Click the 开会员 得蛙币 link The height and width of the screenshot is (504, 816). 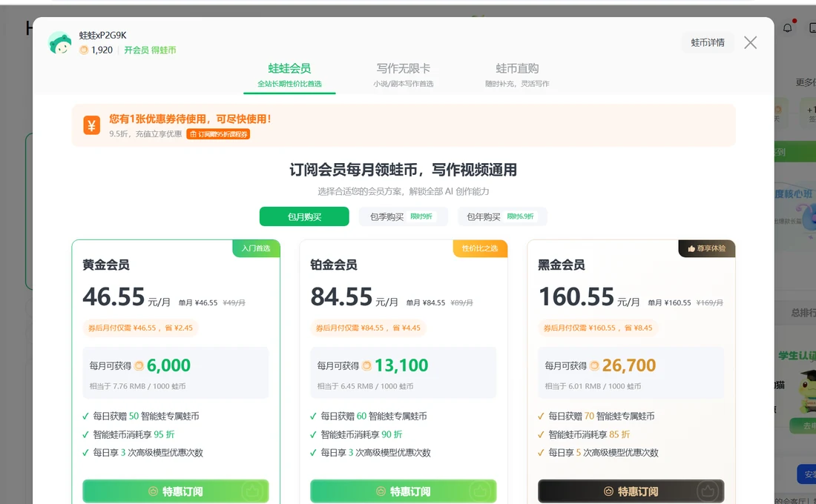[x=150, y=50]
